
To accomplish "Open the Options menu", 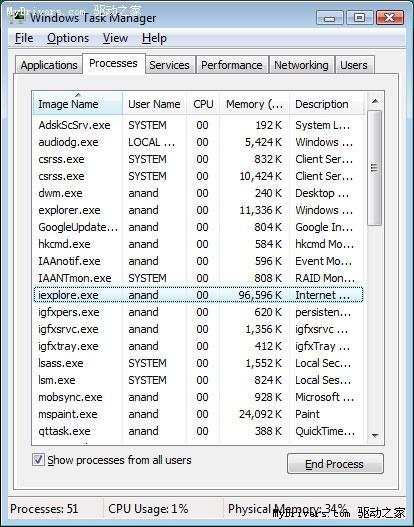I will coord(68,38).
